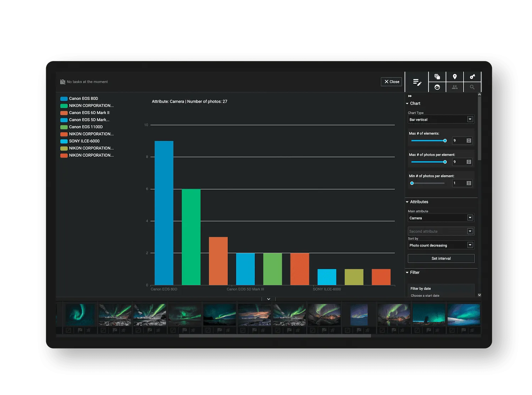Image resolution: width=532 pixels, height=395 pixels.
Task: Click the filmstrip horizontal scrollbar
Action: [275, 336]
